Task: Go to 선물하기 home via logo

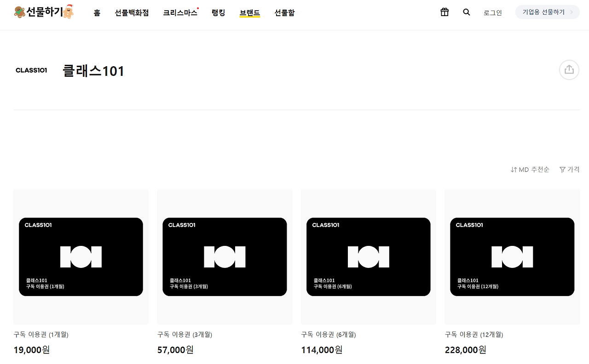Action: pos(44,12)
